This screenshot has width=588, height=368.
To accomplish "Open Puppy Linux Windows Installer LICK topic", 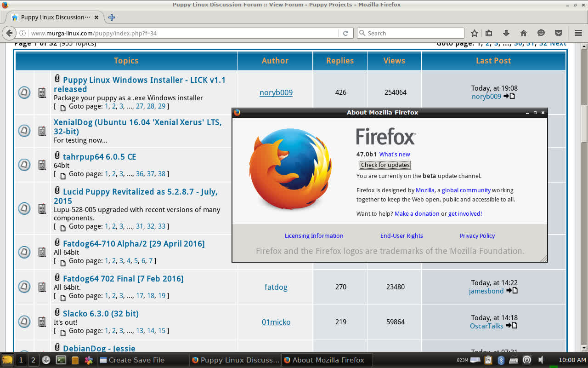I will coord(140,84).
